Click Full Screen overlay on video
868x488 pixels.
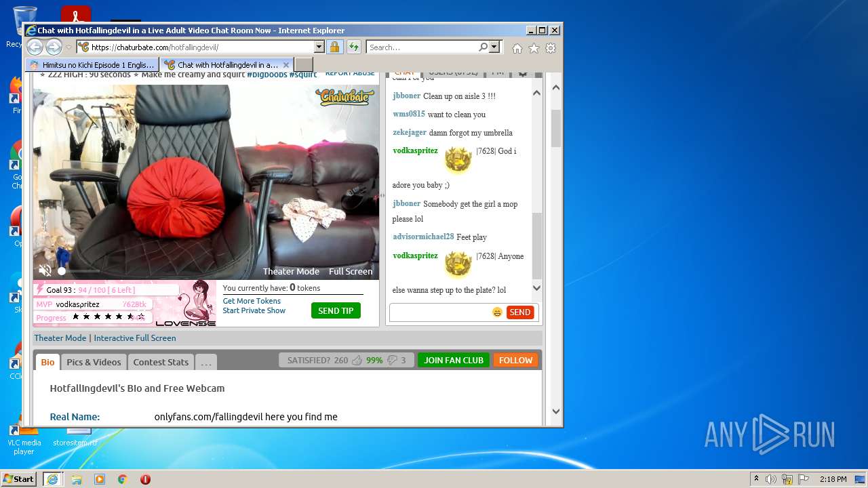point(351,271)
